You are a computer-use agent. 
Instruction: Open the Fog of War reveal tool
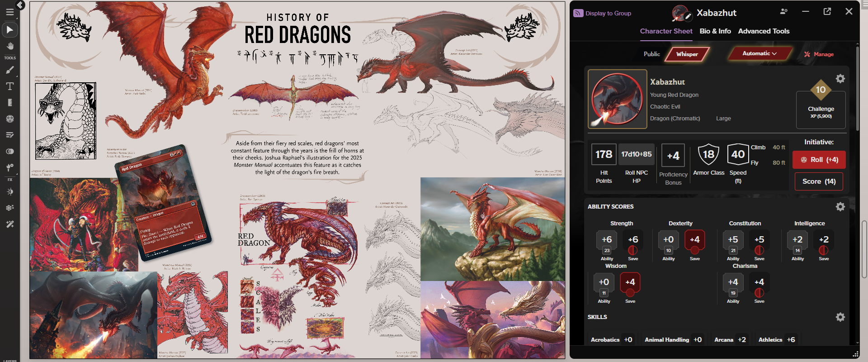(x=9, y=152)
